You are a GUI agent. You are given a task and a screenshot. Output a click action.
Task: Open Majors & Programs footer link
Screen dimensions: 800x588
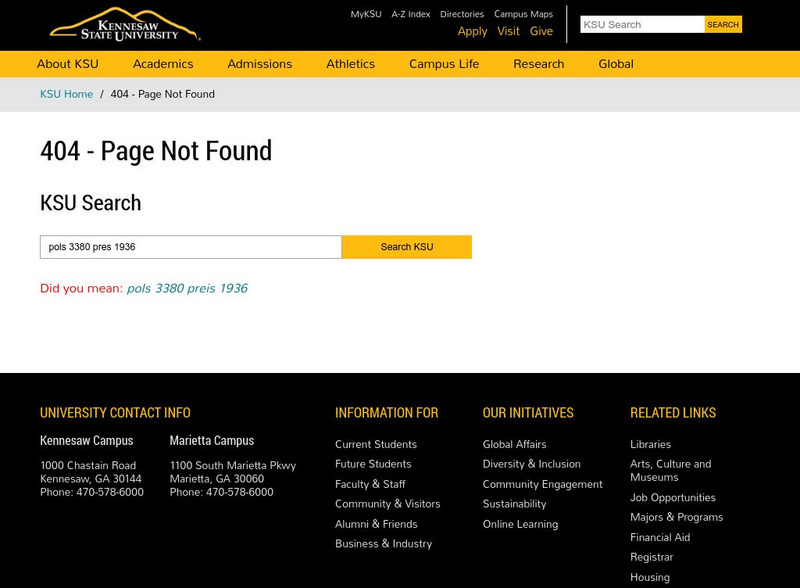pyautogui.click(x=677, y=517)
